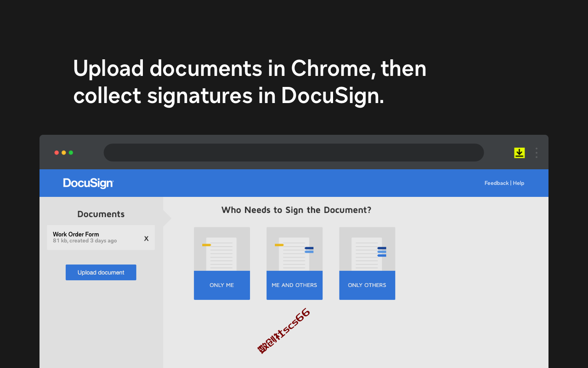Open the browser three-dot menu

(536, 153)
